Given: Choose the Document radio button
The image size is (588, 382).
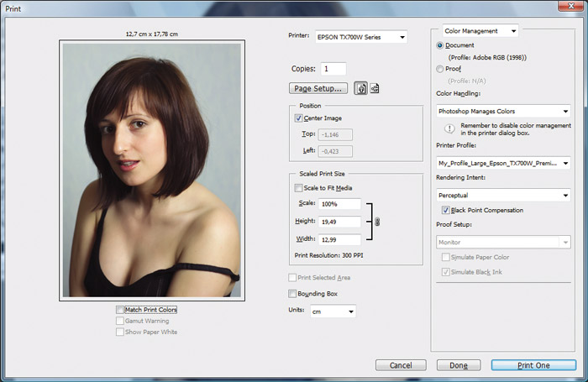Looking at the screenshot, I should [441, 44].
